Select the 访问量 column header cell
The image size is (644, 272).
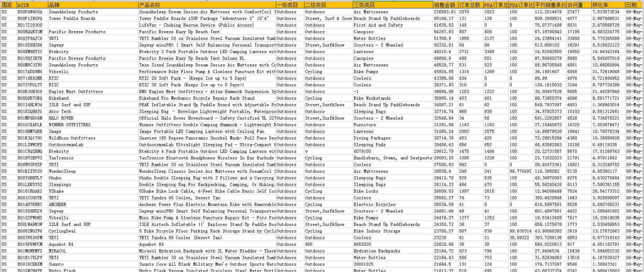(579, 5)
